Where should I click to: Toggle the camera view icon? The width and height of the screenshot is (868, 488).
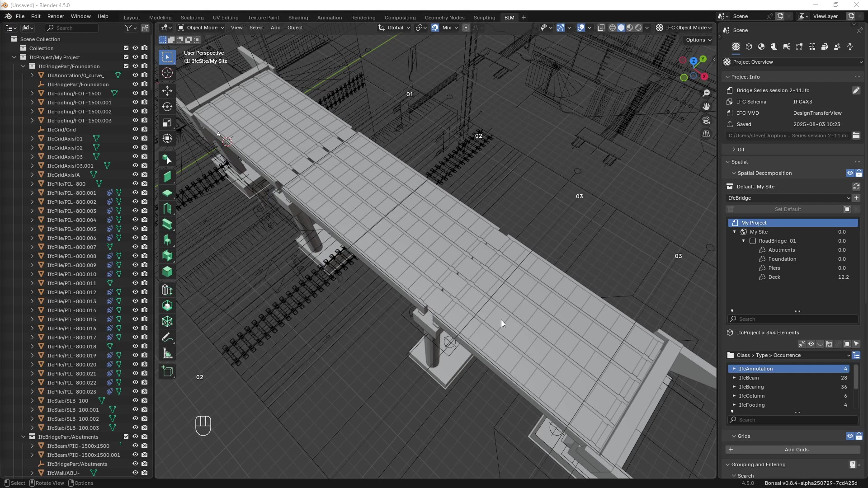[706, 120]
